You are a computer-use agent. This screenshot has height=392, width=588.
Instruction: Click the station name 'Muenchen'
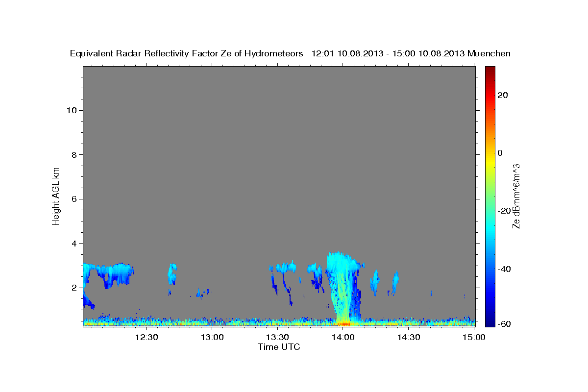click(x=489, y=53)
